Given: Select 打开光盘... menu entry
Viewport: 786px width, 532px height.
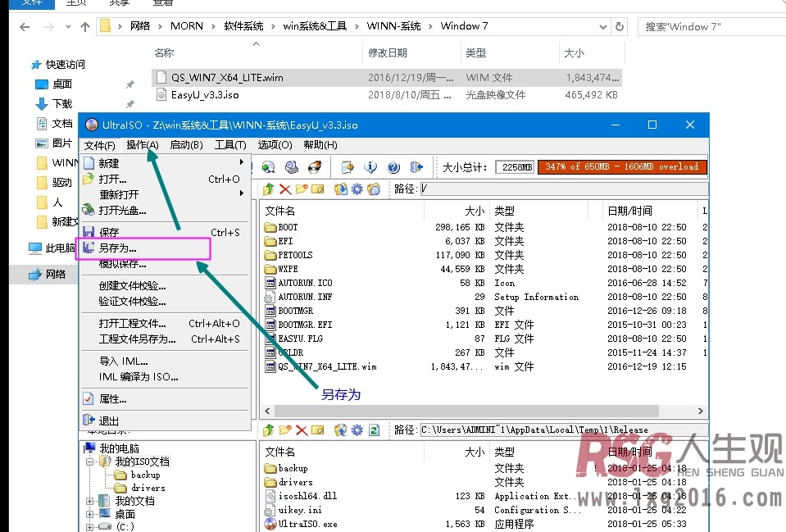Looking at the screenshot, I should [x=165, y=211].
